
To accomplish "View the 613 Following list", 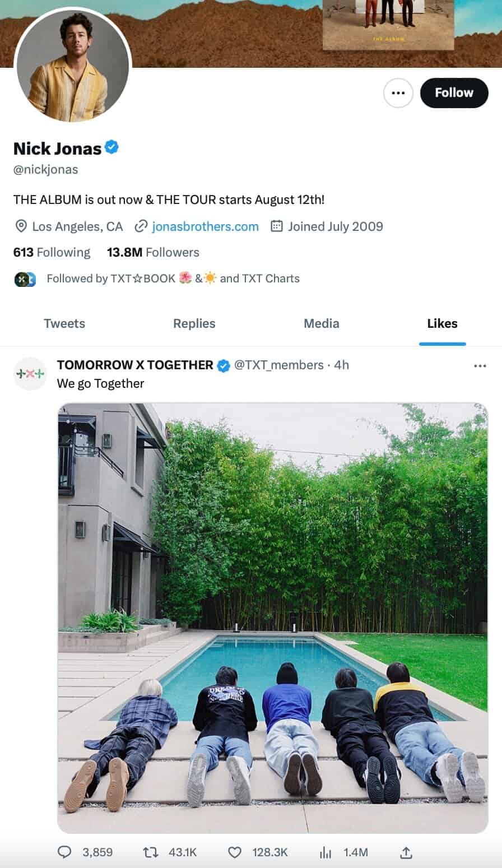I will point(52,252).
